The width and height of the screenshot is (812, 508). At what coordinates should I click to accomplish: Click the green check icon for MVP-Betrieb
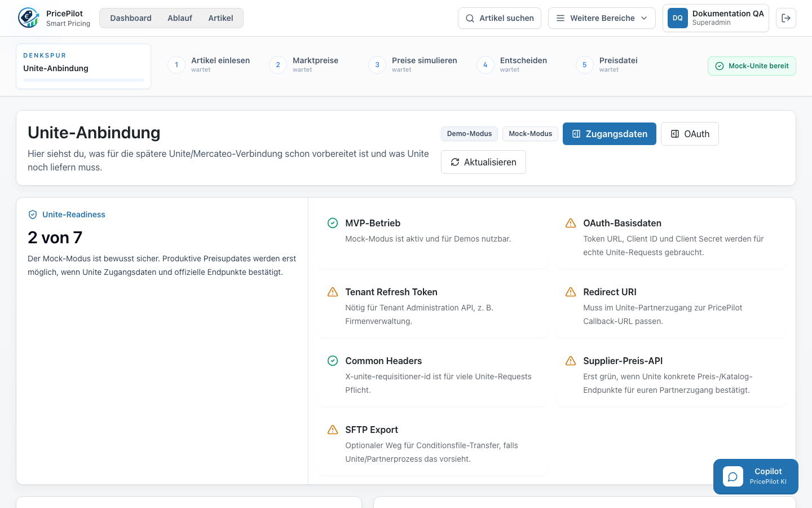click(x=333, y=223)
